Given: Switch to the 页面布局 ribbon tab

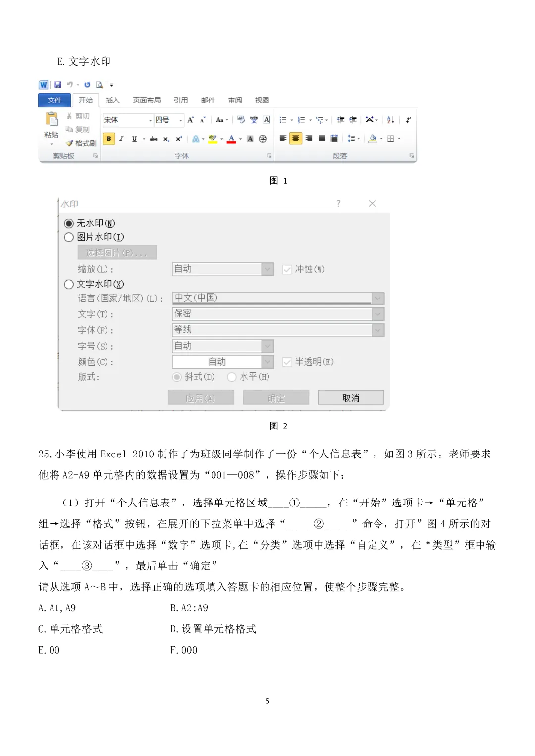Looking at the screenshot, I should (147, 100).
